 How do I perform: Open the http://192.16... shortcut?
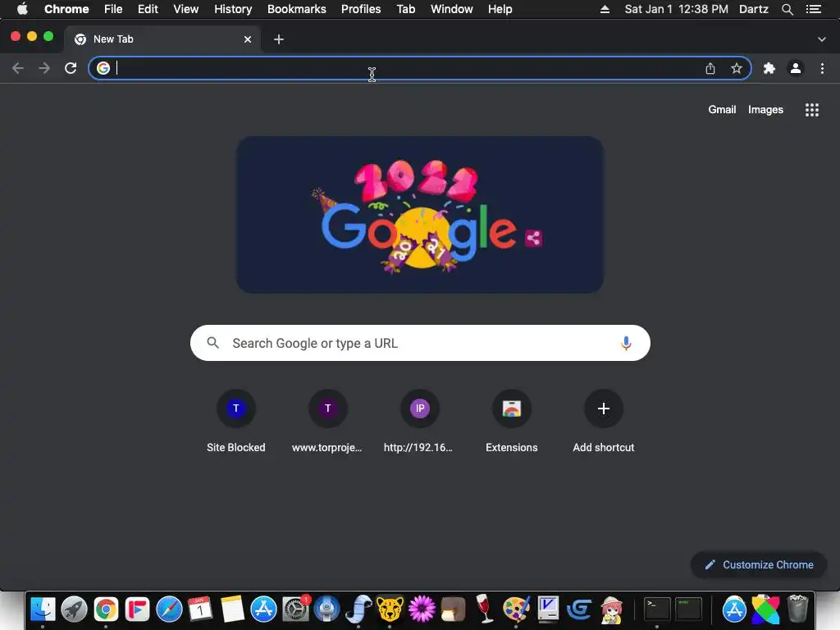(x=419, y=422)
